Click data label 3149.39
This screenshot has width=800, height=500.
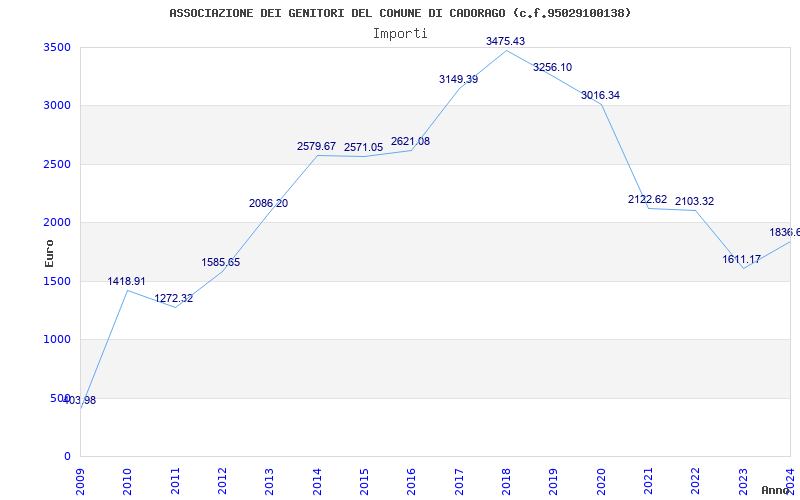(x=458, y=80)
